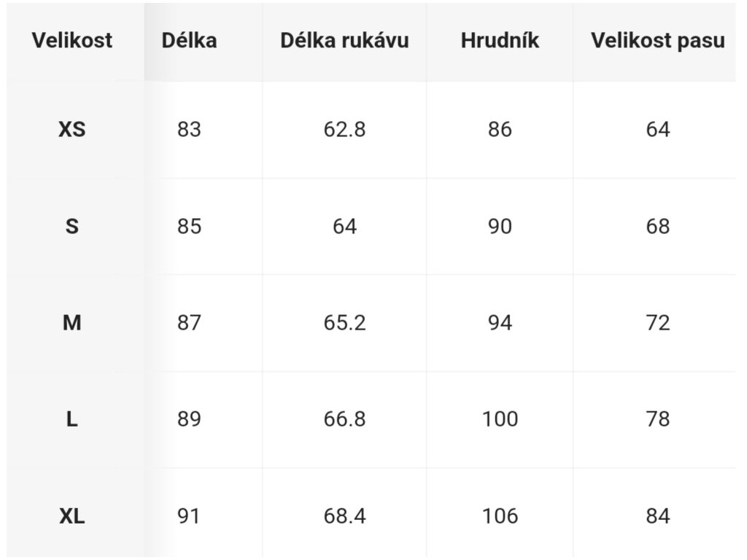The image size is (747, 560).
Task: Click the Délka rukávu header
Action: pyautogui.click(x=344, y=41)
